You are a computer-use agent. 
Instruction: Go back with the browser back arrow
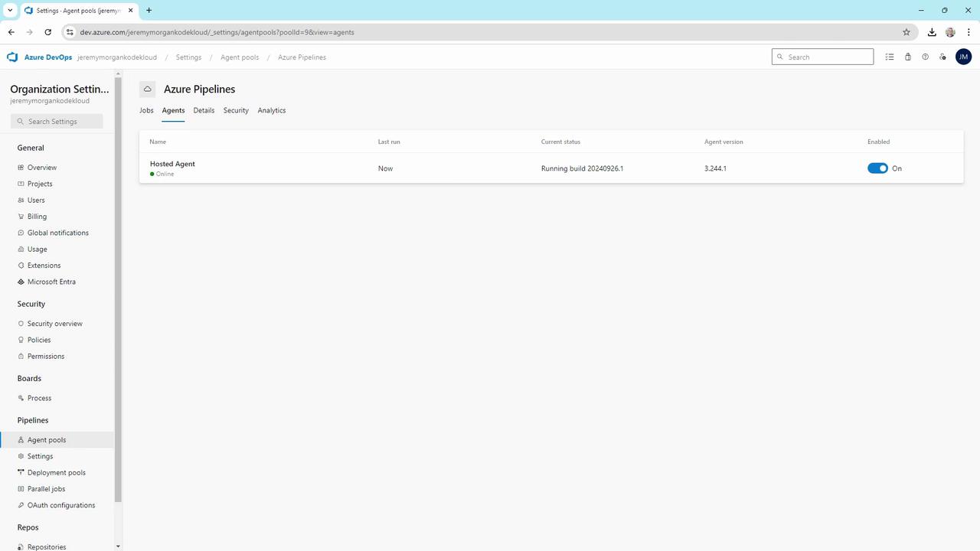[x=11, y=32]
